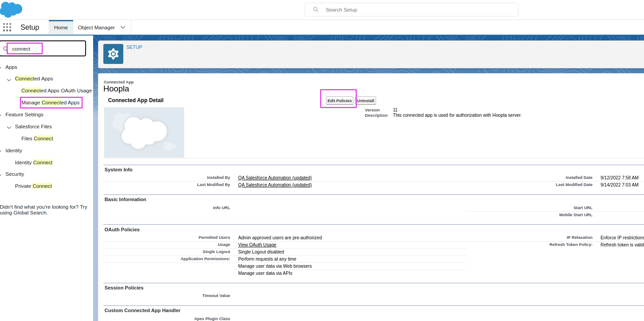Focus the Search Setup field
644x321 pixels.
click(x=411, y=10)
